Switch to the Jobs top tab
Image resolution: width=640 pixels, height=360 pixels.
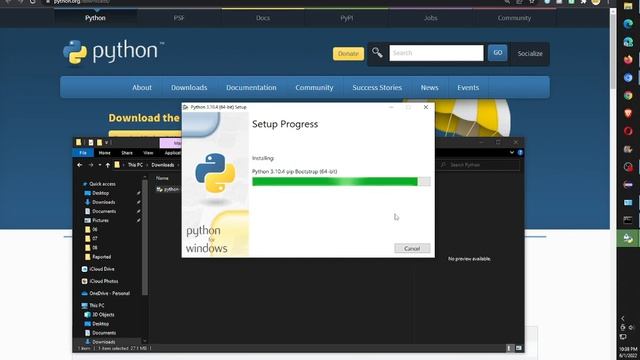[x=430, y=18]
